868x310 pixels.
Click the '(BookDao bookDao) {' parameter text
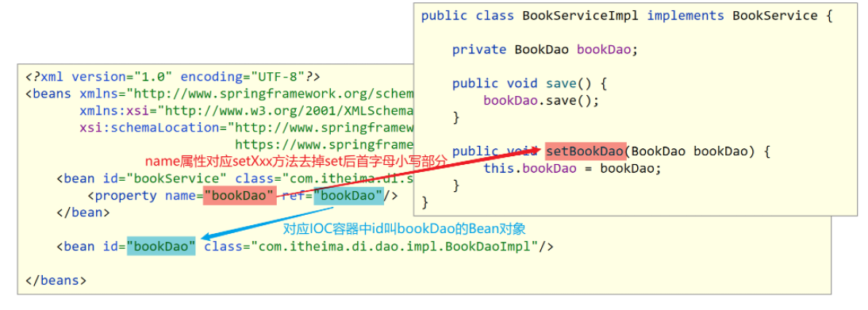698,151
